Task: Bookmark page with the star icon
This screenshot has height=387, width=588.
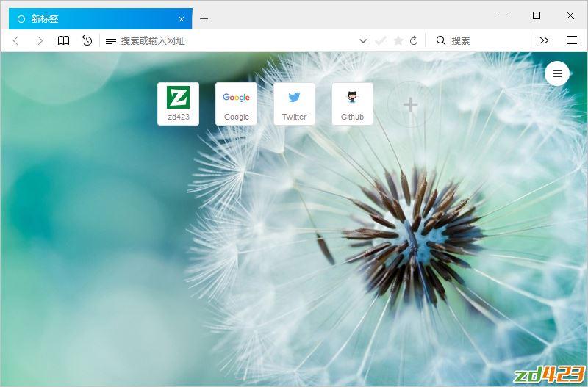Action: pos(398,40)
